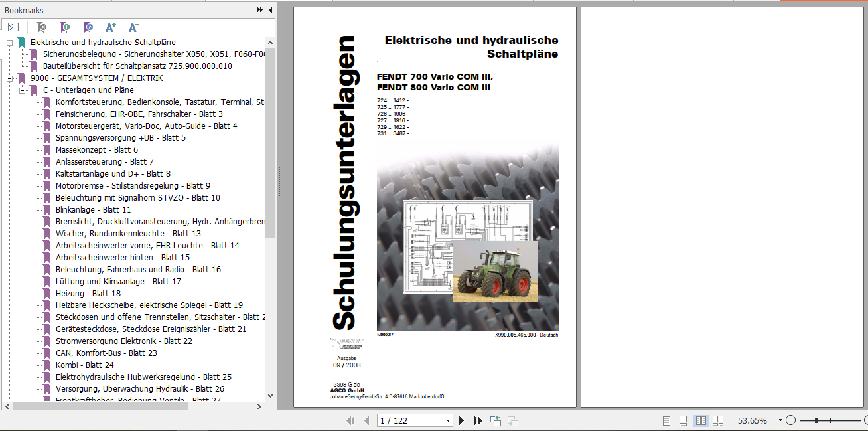Click the previous view icon

496,420
